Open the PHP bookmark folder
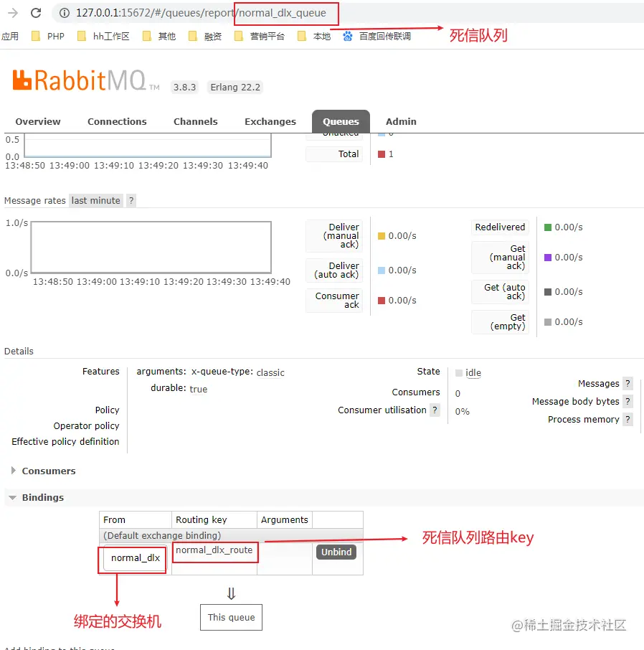 pos(48,37)
